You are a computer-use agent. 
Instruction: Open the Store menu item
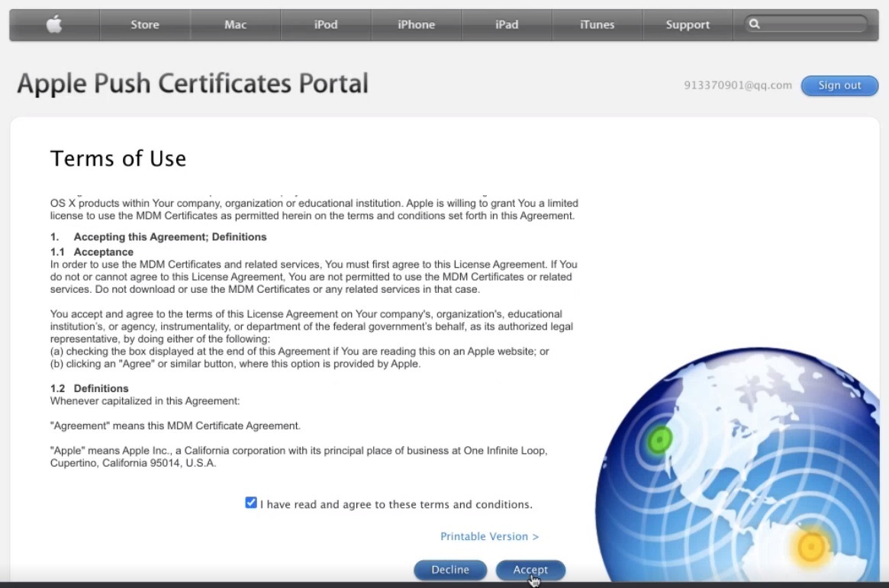pyautogui.click(x=144, y=24)
